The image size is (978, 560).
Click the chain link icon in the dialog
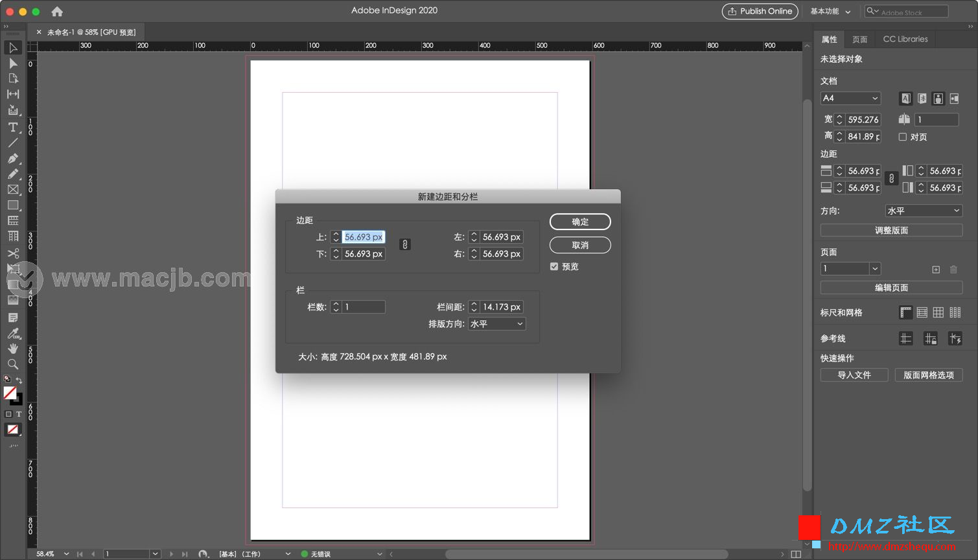tap(405, 244)
